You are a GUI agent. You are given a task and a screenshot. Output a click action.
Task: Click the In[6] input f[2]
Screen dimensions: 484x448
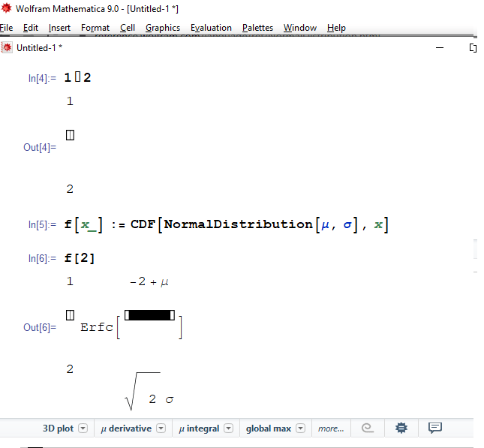point(80,258)
